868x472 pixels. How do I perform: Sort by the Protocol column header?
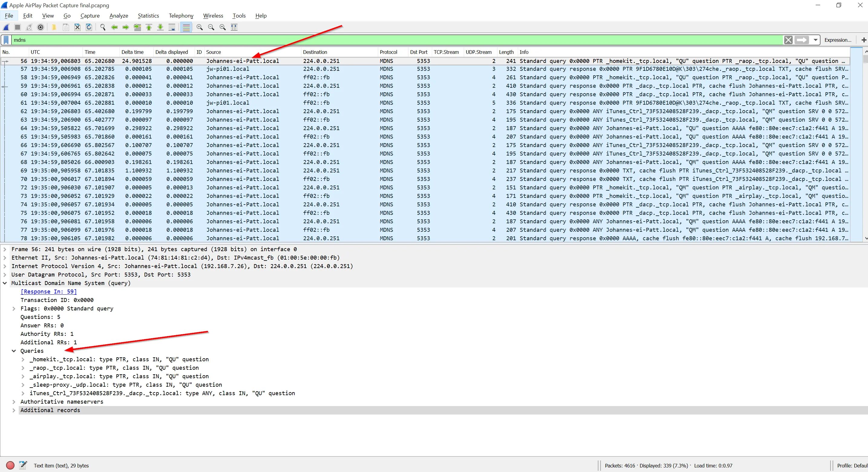(393, 52)
